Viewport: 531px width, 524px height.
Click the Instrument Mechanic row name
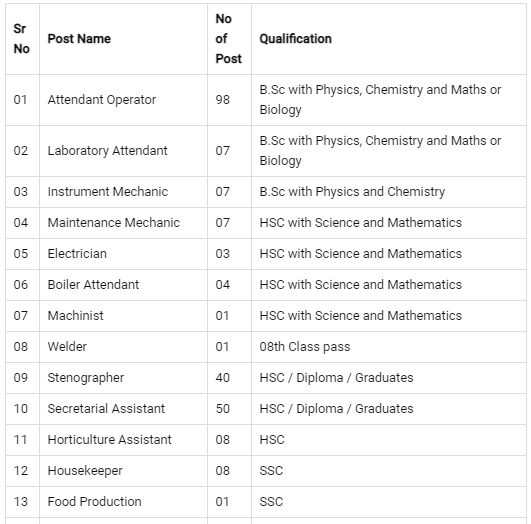(108, 192)
